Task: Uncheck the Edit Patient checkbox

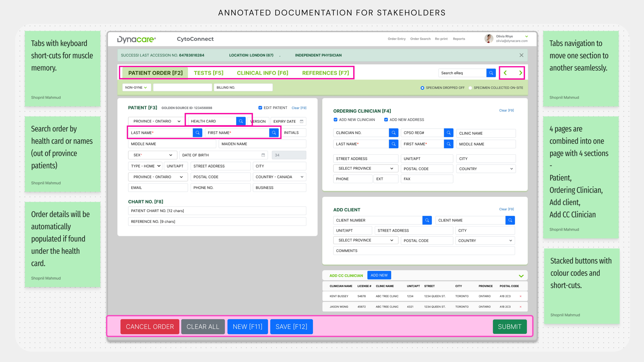Action: (x=260, y=108)
